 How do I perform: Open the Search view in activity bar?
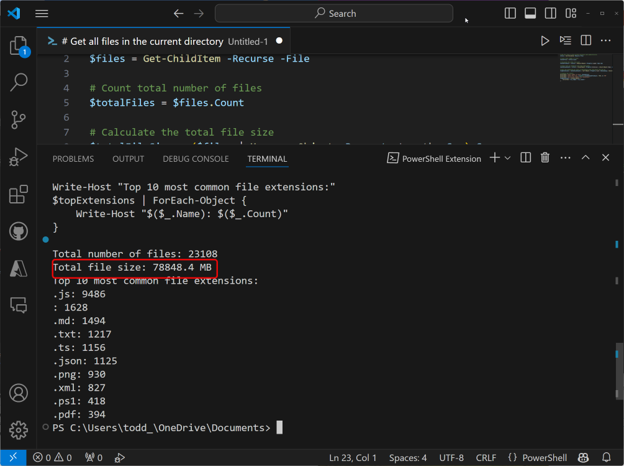18,82
